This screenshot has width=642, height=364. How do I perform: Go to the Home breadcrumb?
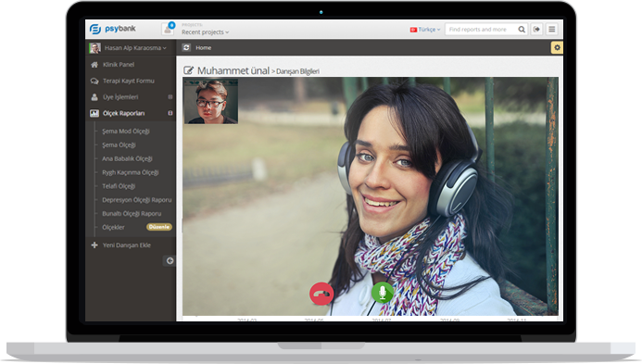[204, 48]
